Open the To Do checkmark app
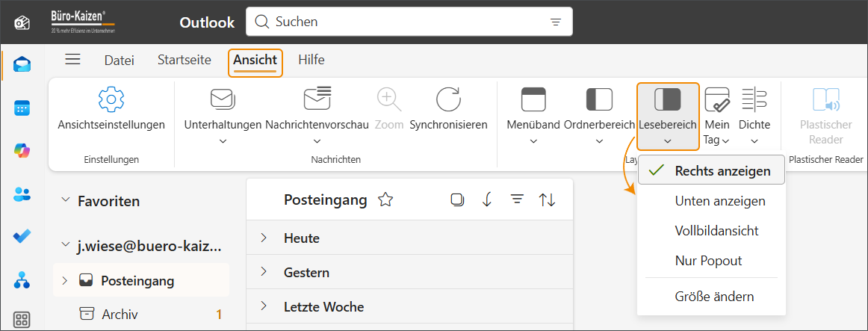This screenshot has height=331, width=868. click(x=22, y=237)
